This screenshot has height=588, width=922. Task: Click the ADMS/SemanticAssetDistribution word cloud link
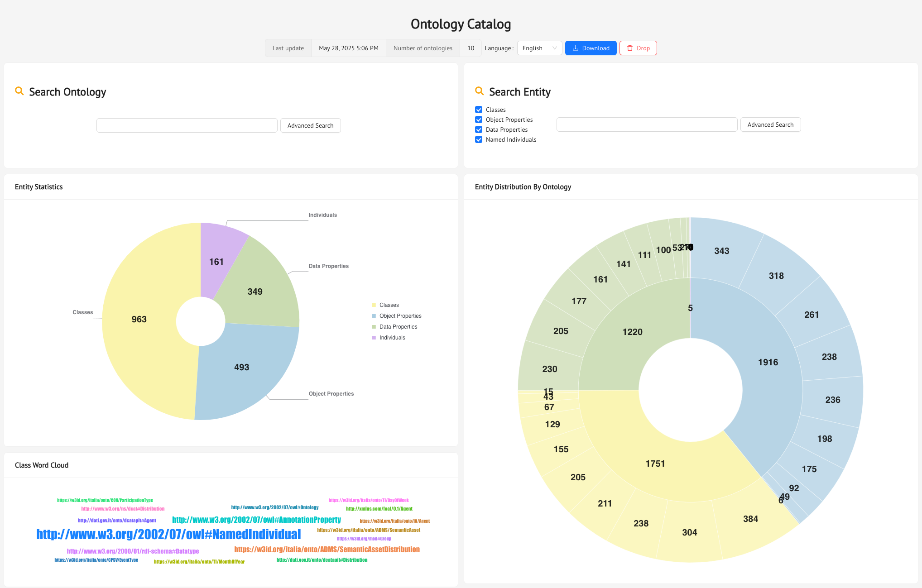[x=327, y=550]
